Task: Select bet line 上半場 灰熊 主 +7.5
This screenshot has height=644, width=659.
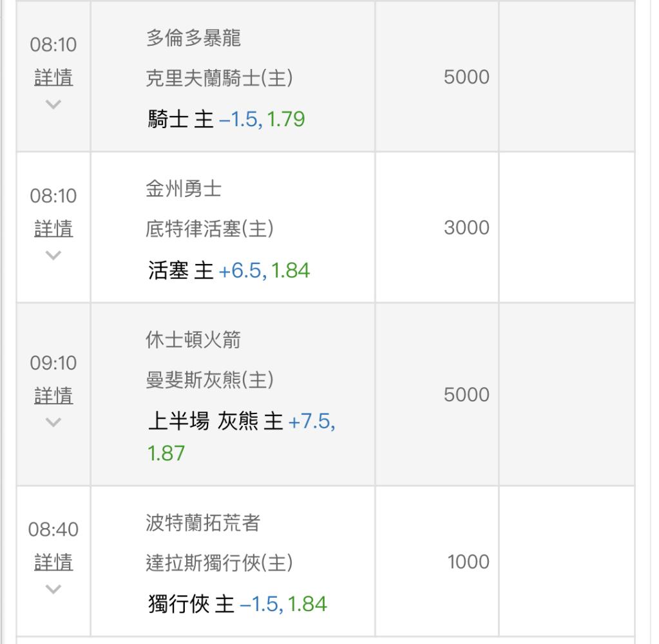Action: tap(241, 437)
